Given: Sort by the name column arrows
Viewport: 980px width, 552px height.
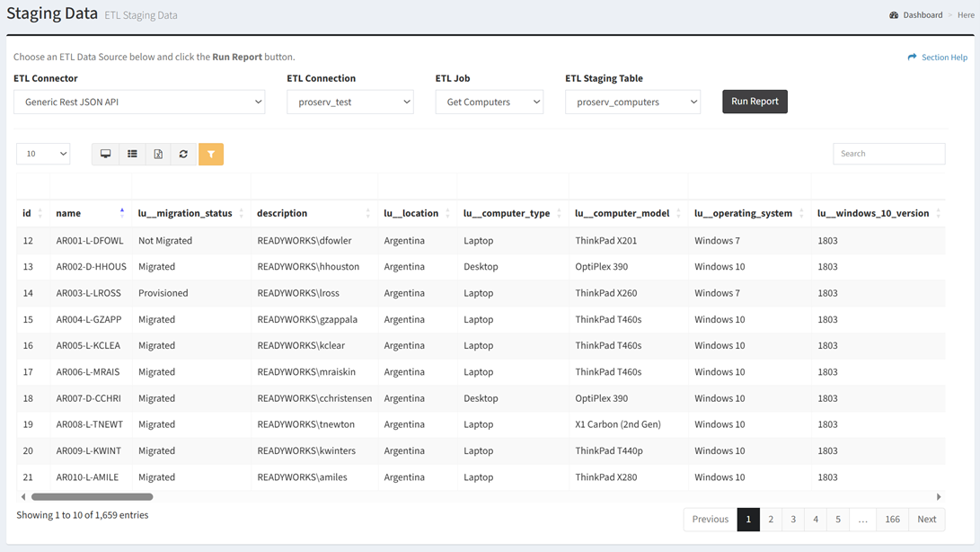Looking at the screenshot, I should point(122,213).
